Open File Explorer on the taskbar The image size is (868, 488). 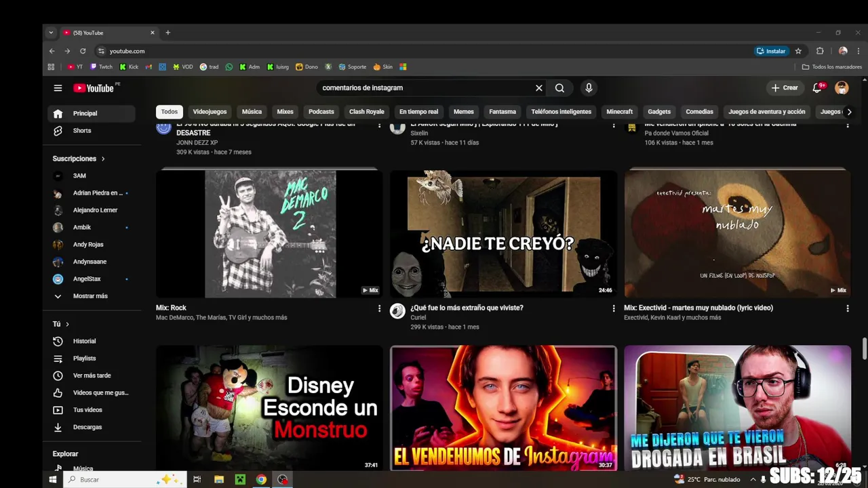219,479
